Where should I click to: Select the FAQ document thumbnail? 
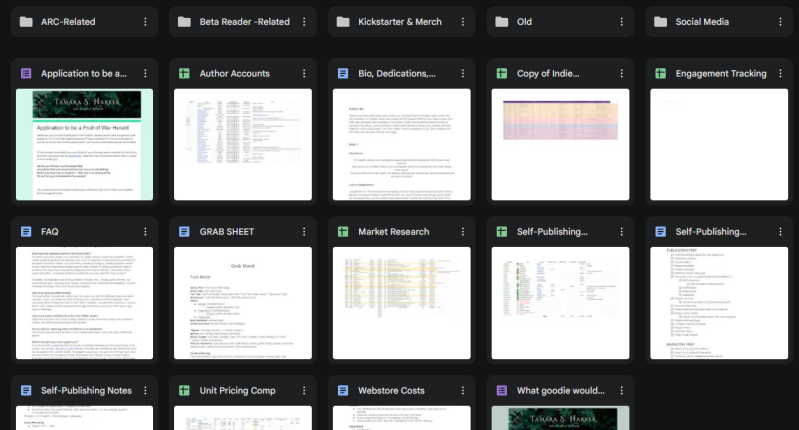pyautogui.click(x=84, y=303)
